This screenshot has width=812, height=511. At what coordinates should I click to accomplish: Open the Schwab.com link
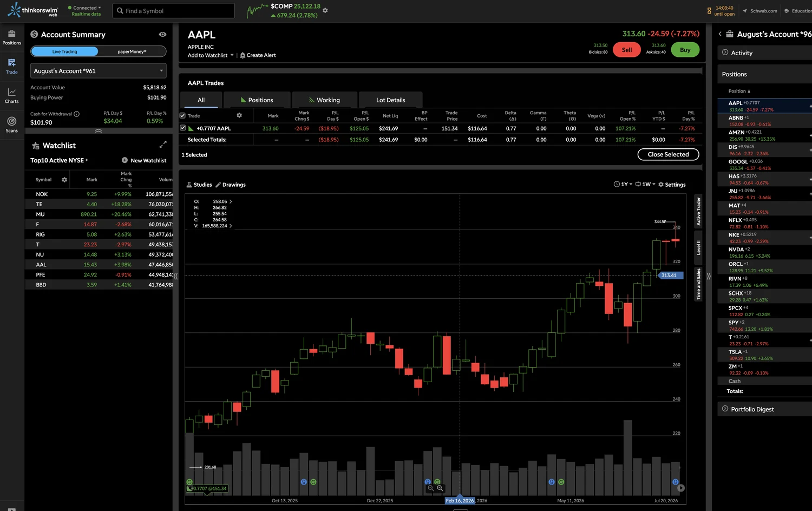click(760, 11)
